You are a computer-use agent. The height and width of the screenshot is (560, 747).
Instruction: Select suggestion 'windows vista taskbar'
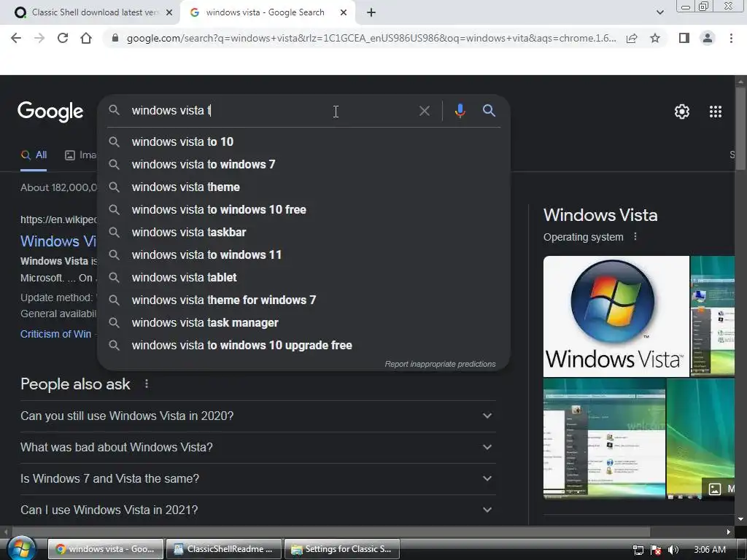point(303,233)
